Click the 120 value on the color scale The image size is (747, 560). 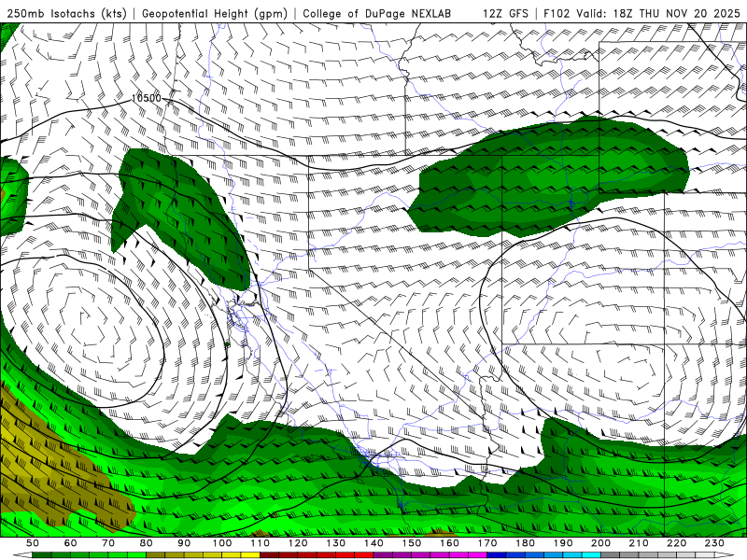point(298,543)
